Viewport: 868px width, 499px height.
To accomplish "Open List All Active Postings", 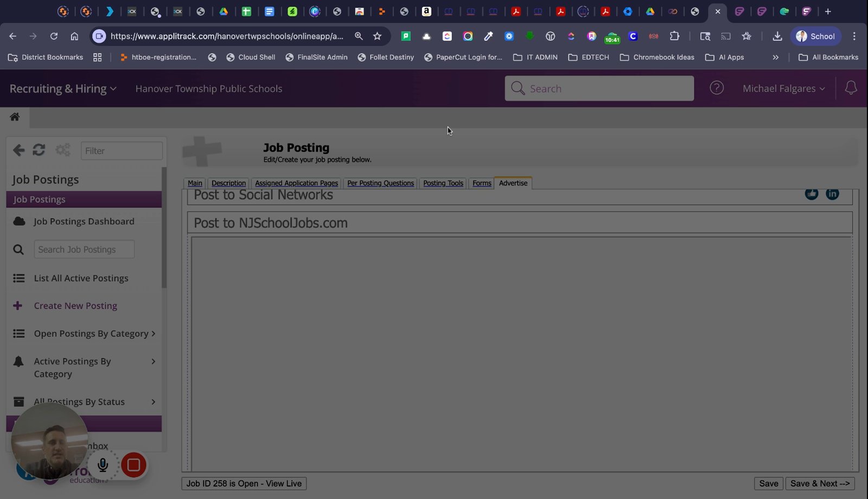I will point(81,278).
